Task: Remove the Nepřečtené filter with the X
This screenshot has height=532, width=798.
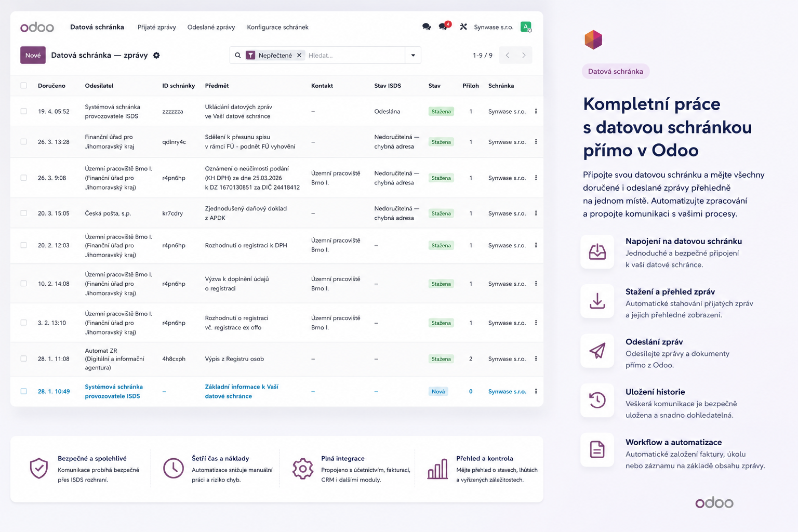Action: pyautogui.click(x=299, y=55)
